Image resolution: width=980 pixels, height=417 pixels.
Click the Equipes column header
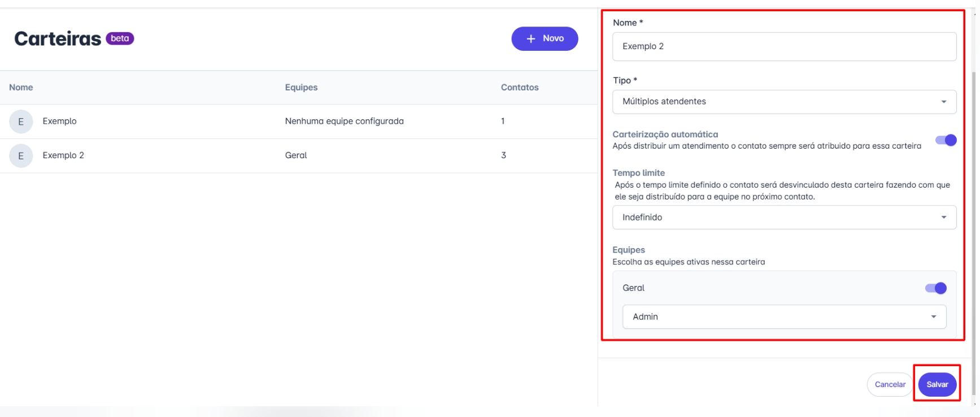[x=301, y=88]
